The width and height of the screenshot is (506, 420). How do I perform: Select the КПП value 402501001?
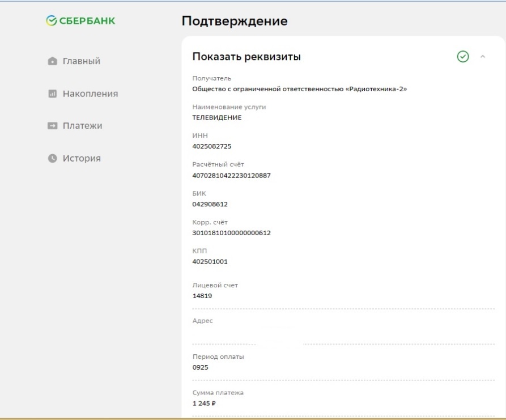210,261
